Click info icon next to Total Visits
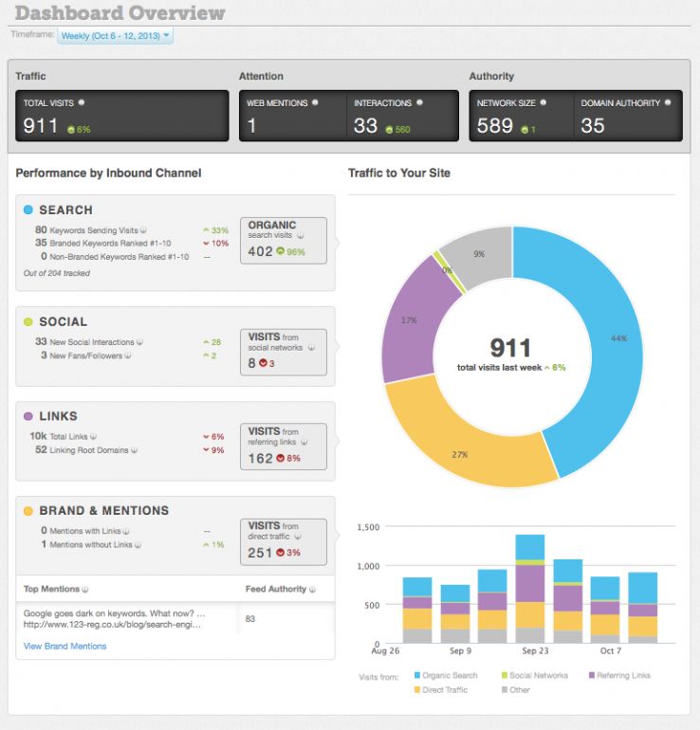This screenshot has width=700, height=730. (82, 102)
